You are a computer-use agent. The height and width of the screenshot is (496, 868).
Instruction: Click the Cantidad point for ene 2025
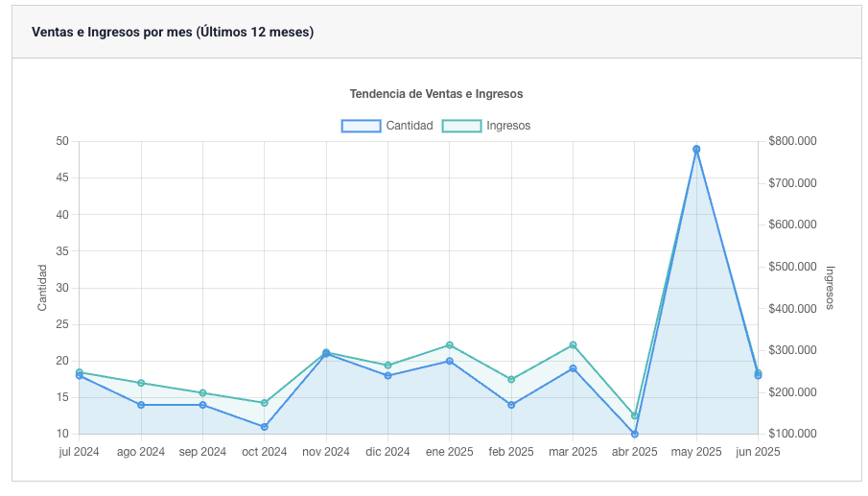[450, 361]
